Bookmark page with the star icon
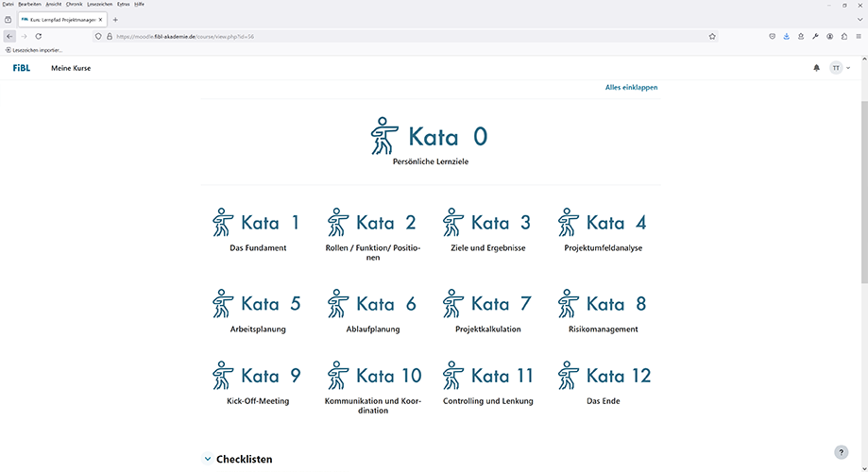This screenshot has height=472, width=868. pos(712,37)
